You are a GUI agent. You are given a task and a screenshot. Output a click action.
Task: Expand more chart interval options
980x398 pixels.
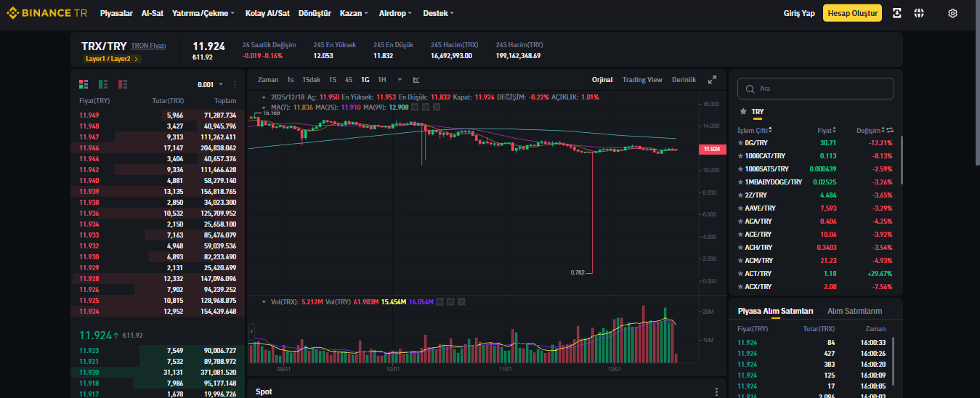pos(399,80)
